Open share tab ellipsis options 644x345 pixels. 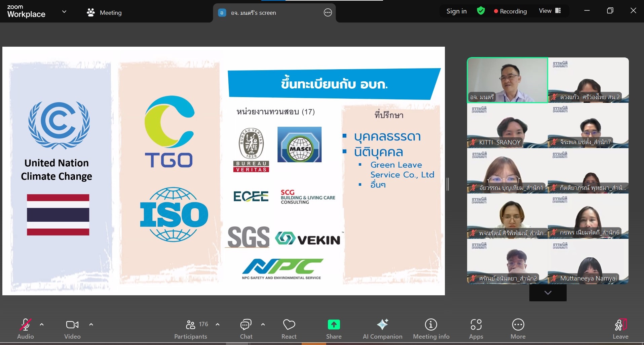click(328, 13)
